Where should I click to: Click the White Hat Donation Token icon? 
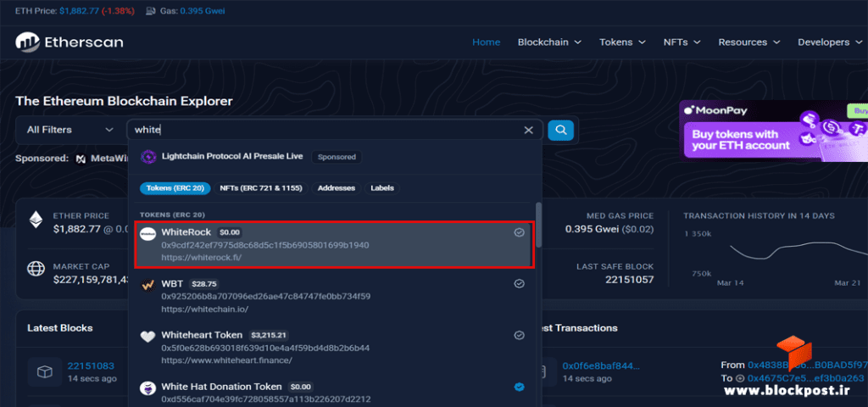pyautogui.click(x=147, y=387)
